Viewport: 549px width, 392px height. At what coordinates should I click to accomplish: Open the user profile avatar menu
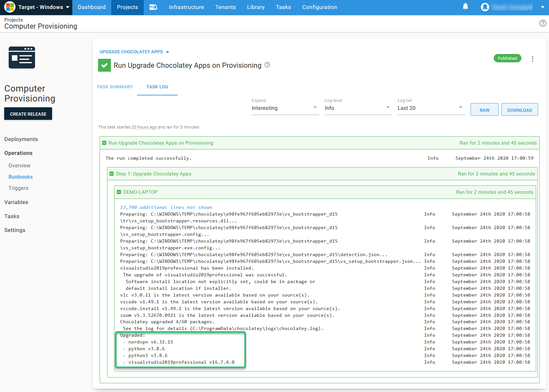tap(485, 7)
